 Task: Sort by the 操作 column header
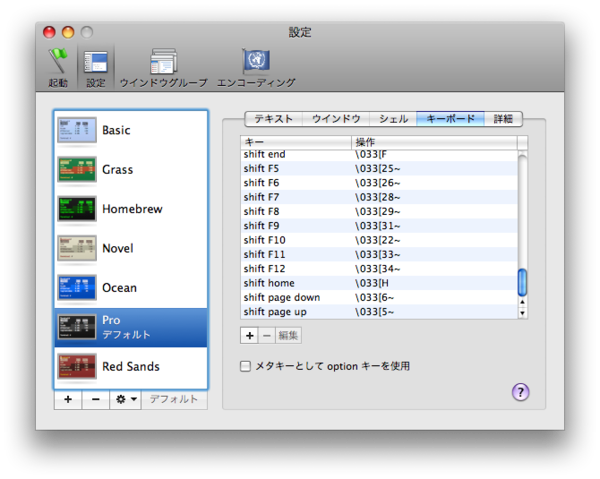coord(434,142)
